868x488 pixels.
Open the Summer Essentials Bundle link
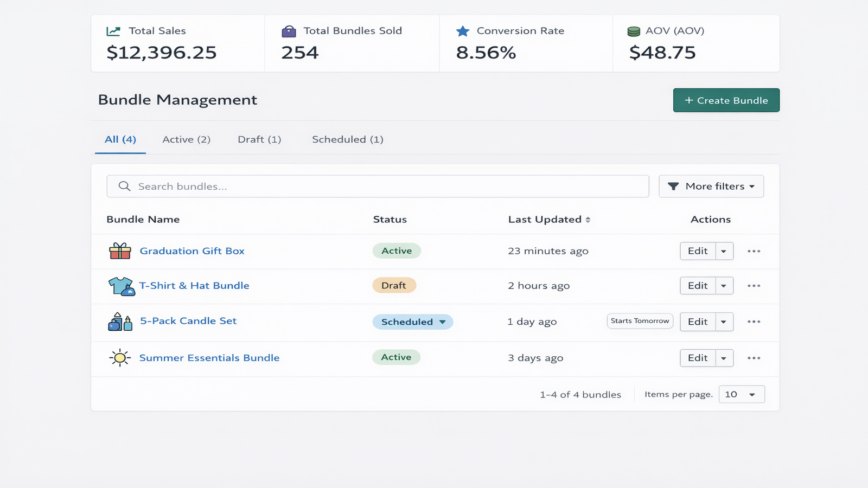tap(209, 358)
